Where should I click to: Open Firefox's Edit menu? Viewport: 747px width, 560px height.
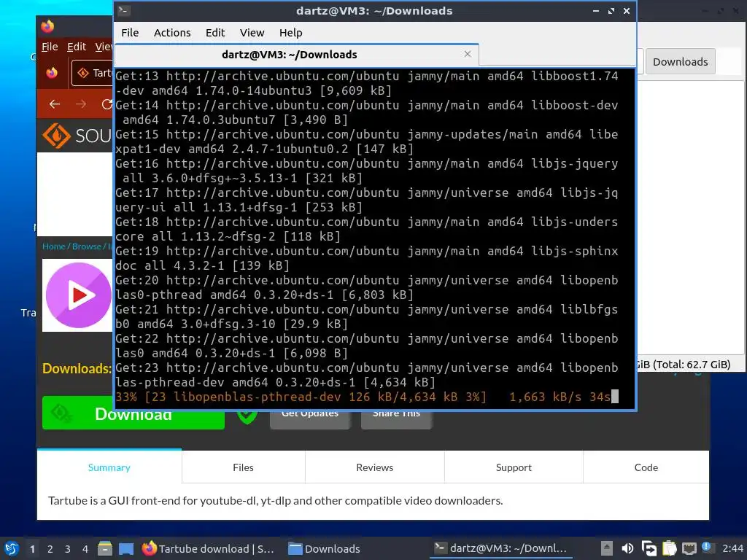(x=76, y=47)
